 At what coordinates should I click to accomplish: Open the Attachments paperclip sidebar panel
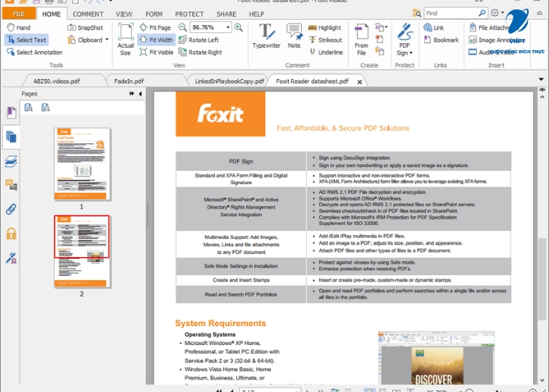click(x=11, y=209)
